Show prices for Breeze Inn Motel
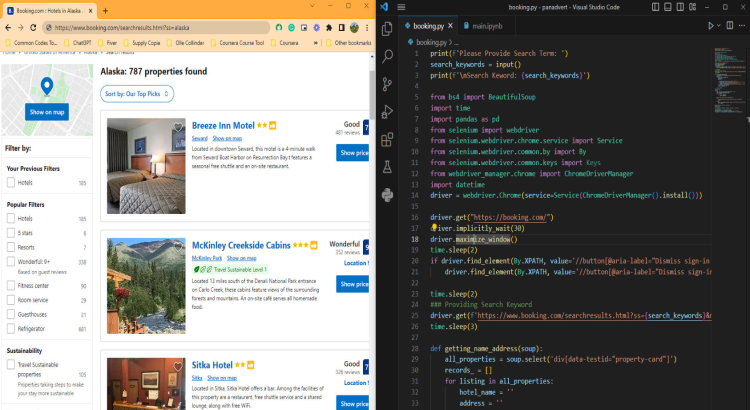This screenshot has width=750, height=410. click(353, 153)
